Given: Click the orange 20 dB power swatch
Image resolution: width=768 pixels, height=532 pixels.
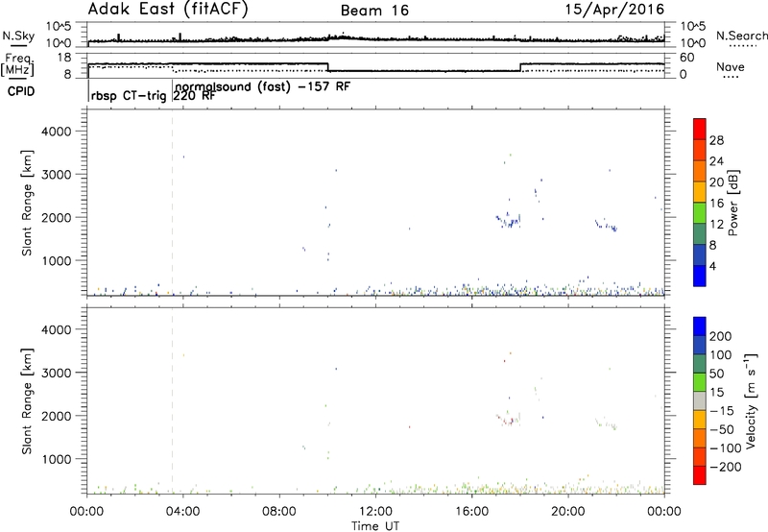Looking at the screenshot, I should tap(700, 172).
